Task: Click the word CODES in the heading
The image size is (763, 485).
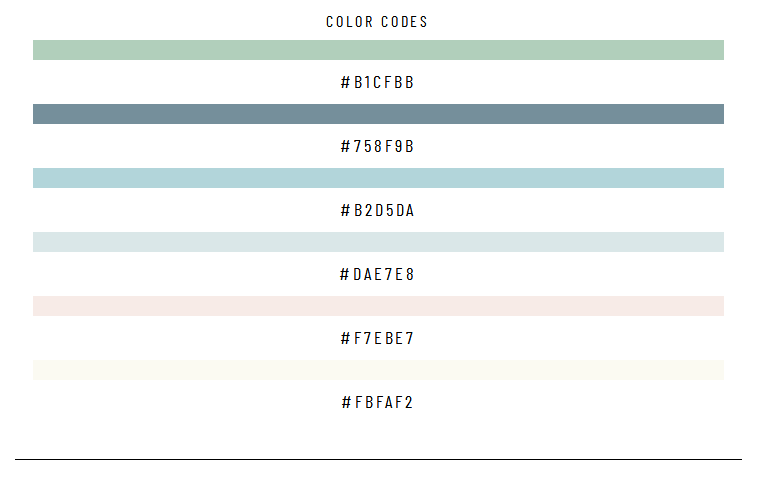Action: 404,22
